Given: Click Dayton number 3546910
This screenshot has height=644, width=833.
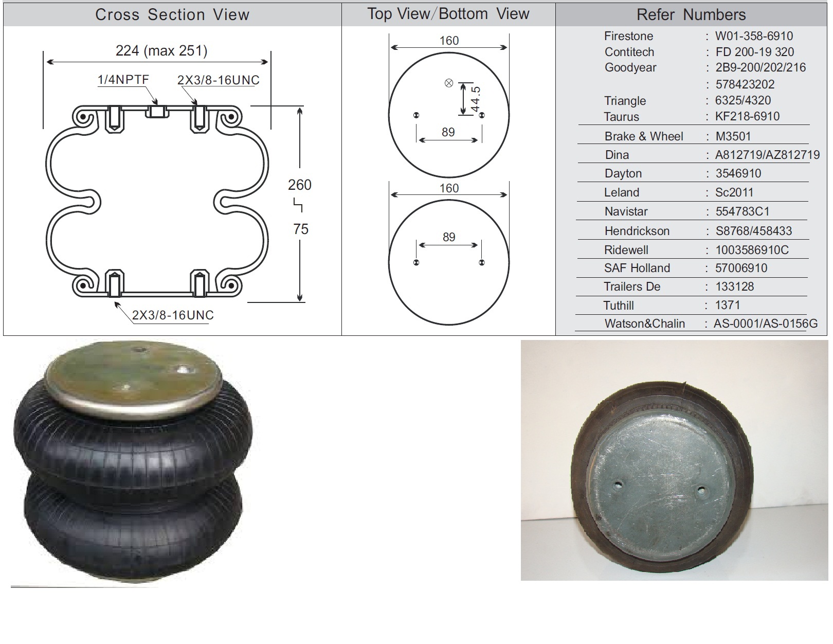Looking at the screenshot, I should (738, 173).
